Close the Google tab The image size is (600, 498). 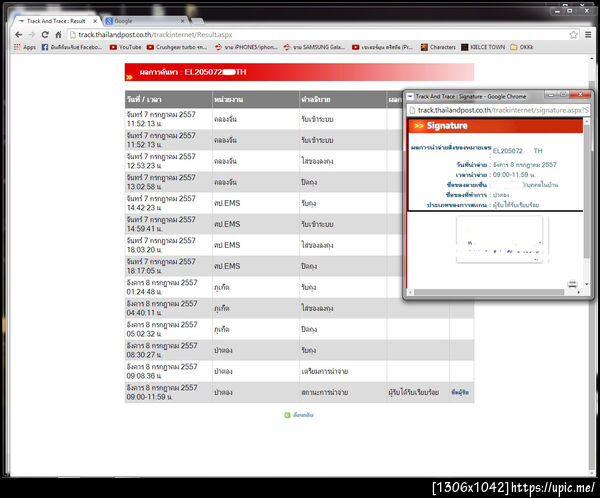coord(183,21)
